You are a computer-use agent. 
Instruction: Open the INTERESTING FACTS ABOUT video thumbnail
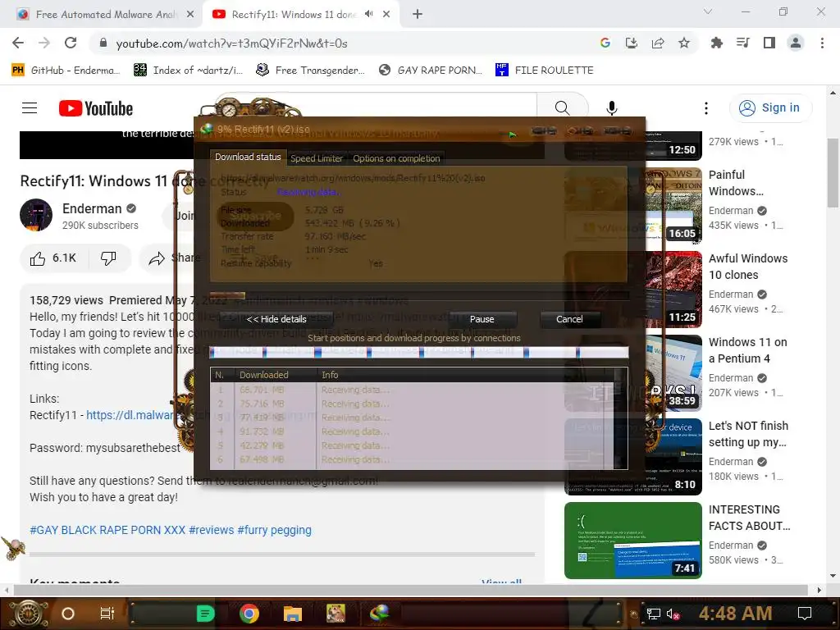[633, 541]
